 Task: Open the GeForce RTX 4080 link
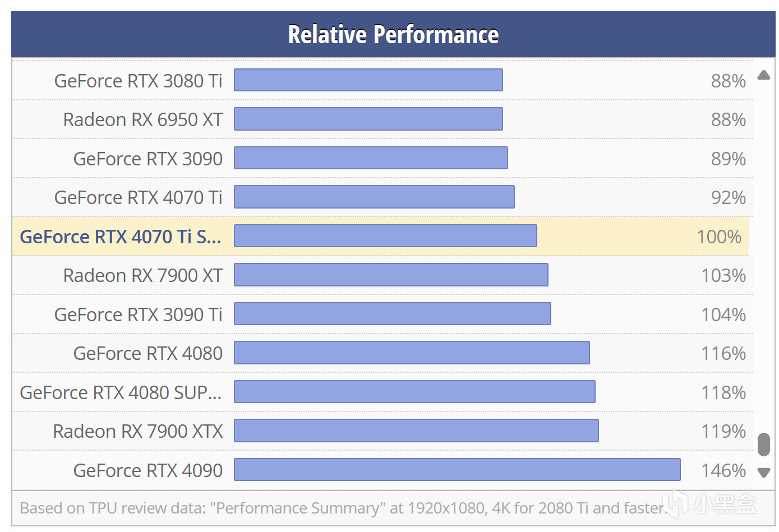tap(147, 353)
